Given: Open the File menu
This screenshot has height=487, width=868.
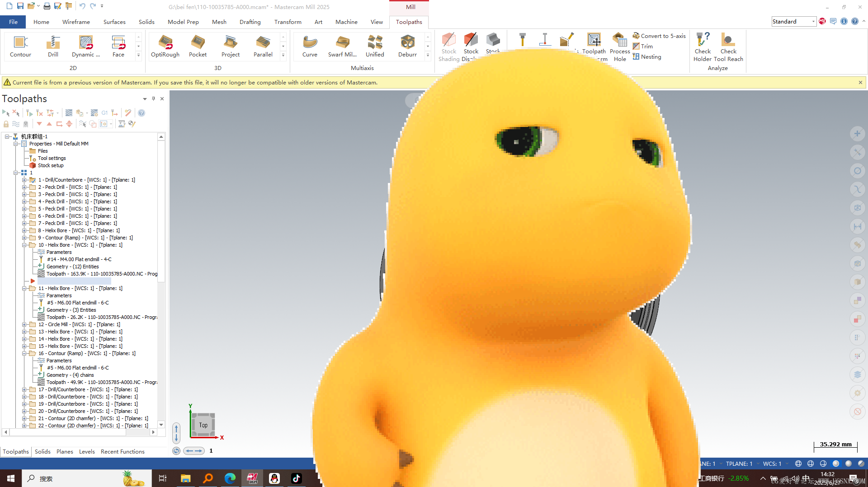Looking at the screenshot, I should pos(13,22).
